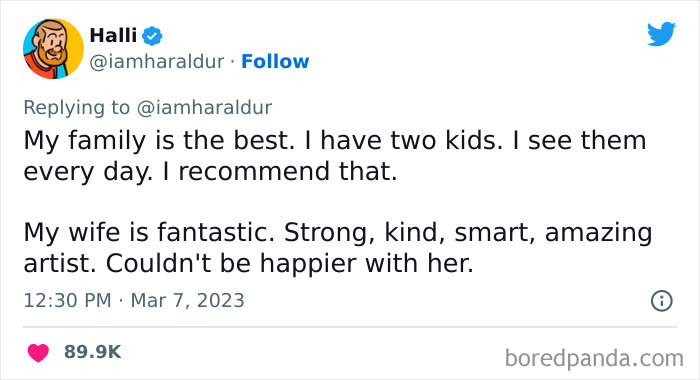Open the Halli display name
Viewport: 700px width, 380px height.
tap(113, 35)
